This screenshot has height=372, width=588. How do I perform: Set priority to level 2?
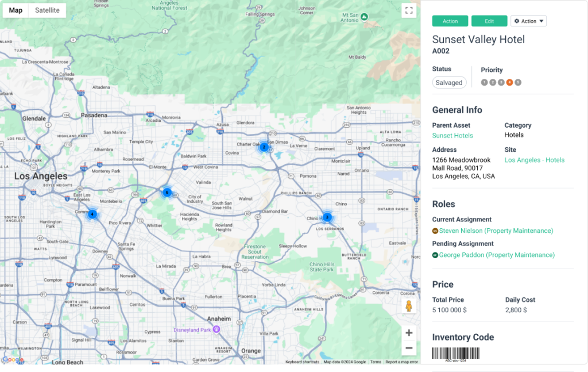pos(492,82)
